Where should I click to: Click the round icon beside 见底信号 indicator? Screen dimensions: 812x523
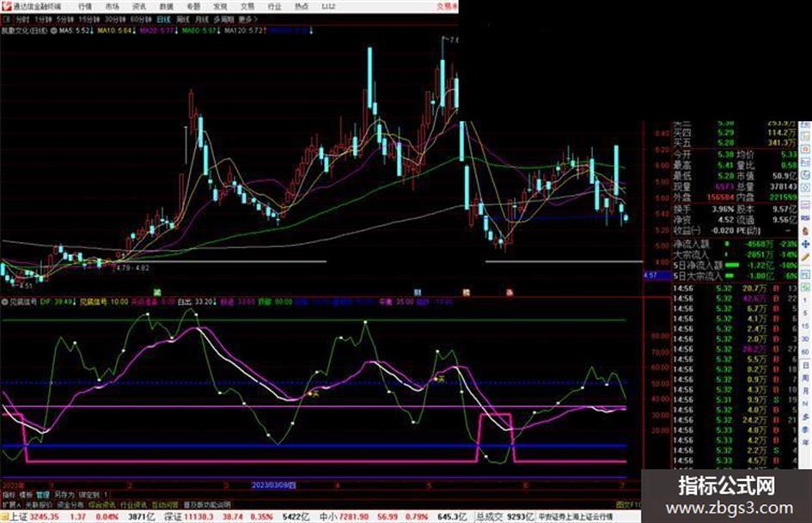pyautogui.click(x=5, y=301)
